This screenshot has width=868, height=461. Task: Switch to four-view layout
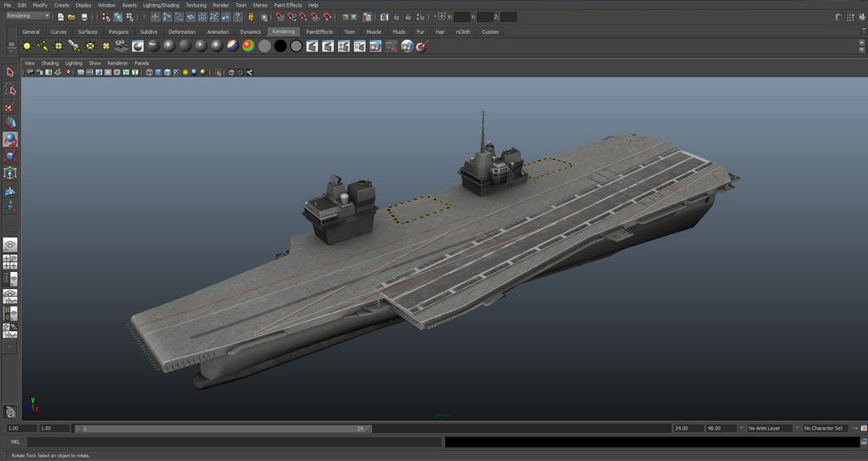[x=10, y=262]
